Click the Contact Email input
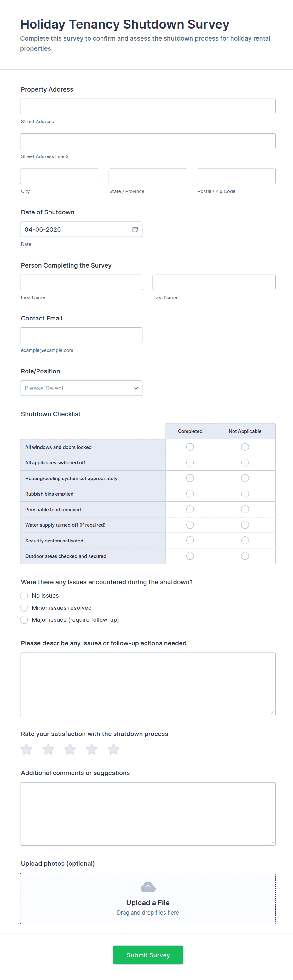The width and height of the screenshot is (293, 980). pyautogui.click(x=81, y=335)
